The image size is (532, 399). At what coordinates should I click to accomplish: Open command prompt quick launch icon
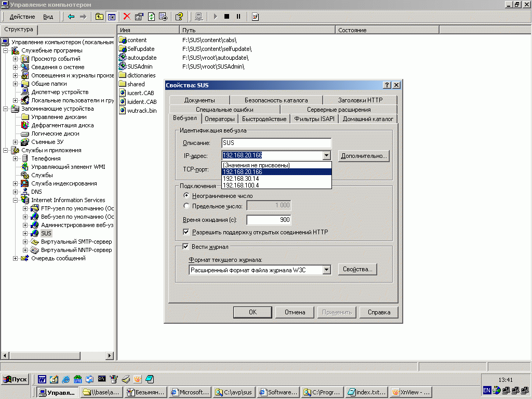coord(102,379)
